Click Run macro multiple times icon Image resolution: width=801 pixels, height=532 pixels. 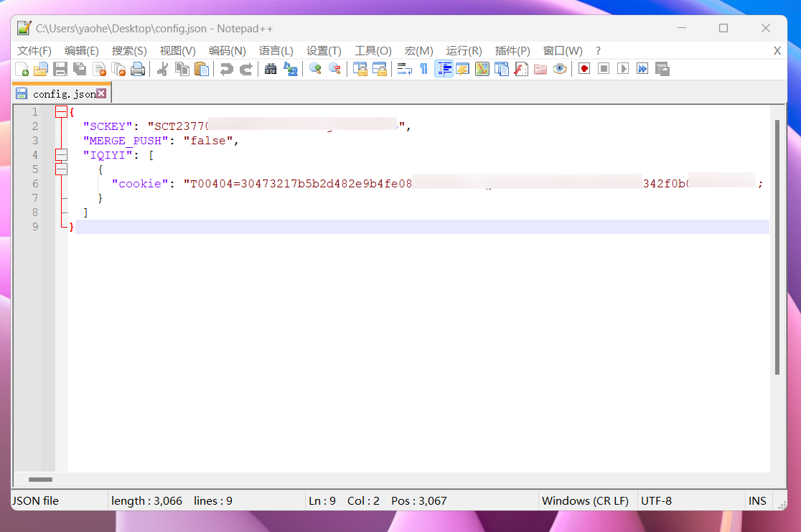[642, 69]
